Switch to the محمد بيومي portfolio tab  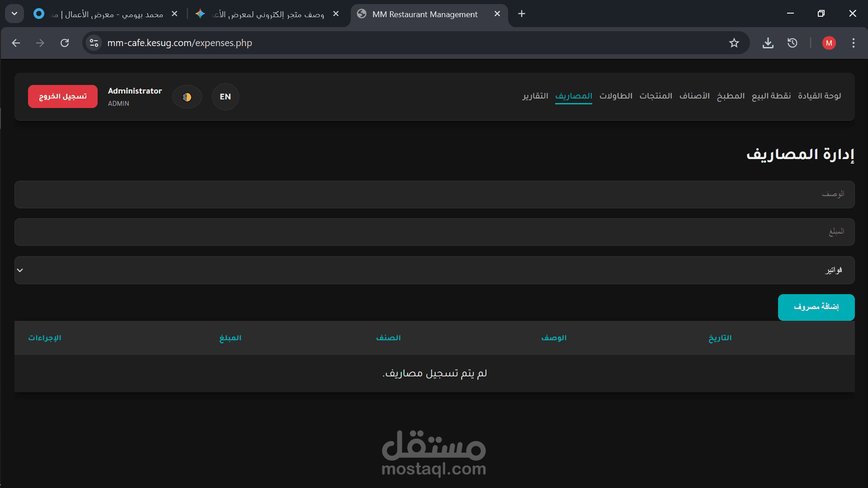pyautogui.click(x=104, y=14)
